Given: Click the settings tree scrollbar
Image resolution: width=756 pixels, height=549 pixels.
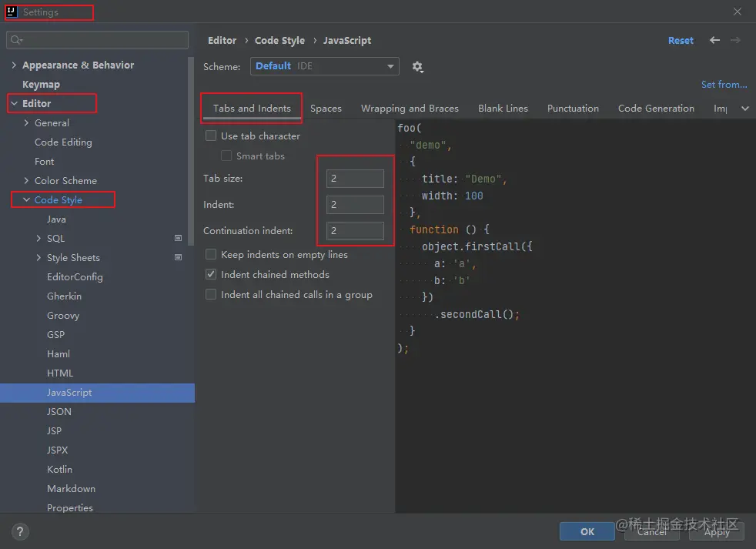Looking at the screenshot, I should [x=191, y=152].
